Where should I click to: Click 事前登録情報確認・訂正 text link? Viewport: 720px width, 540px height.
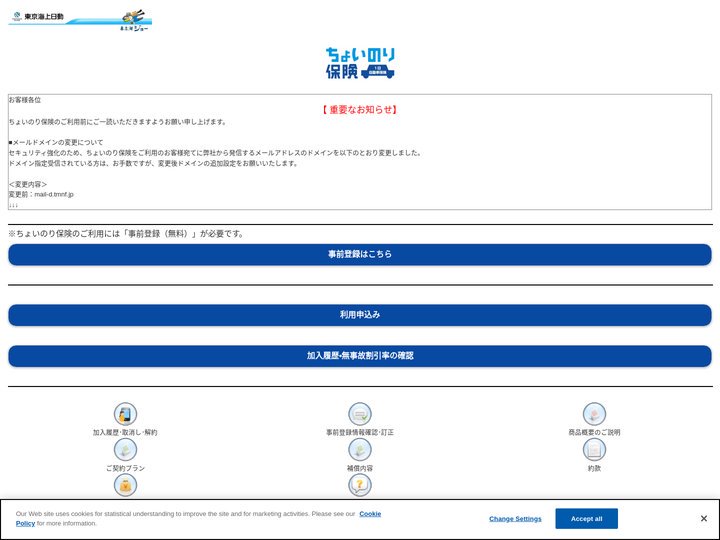pyautogui.click(x=360, y=432)
